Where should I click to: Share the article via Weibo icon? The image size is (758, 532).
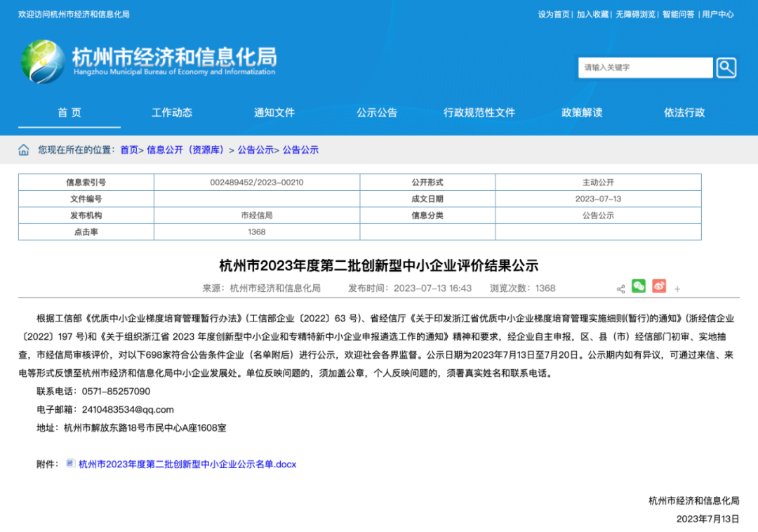(659, 286)
